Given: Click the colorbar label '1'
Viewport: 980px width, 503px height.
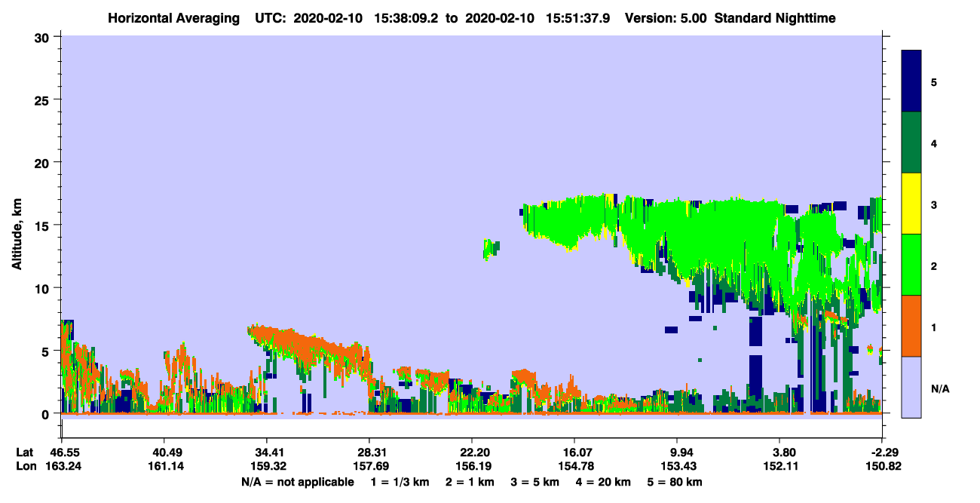Looking at the screenshot, I should [934, 327].
